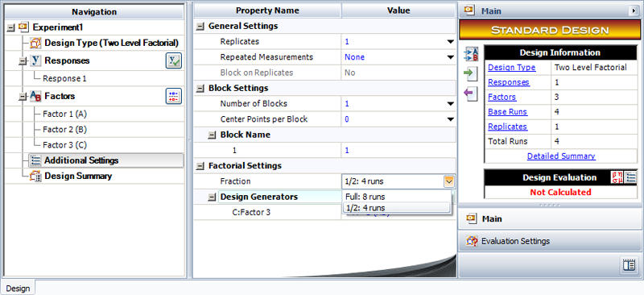Image resolution: width=644 pixels, height=295 pixels.
Task: Select the Design Summary node
Action: click(78, 177)
